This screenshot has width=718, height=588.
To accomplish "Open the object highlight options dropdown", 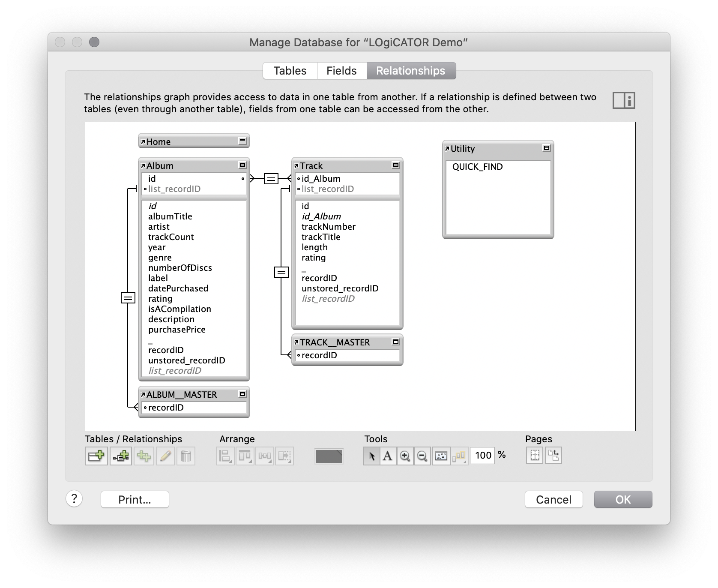I will click(459, 456).
